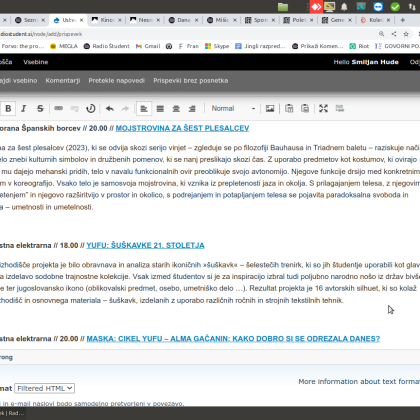Align text left
Screen dimensions: 420x420
144,108
